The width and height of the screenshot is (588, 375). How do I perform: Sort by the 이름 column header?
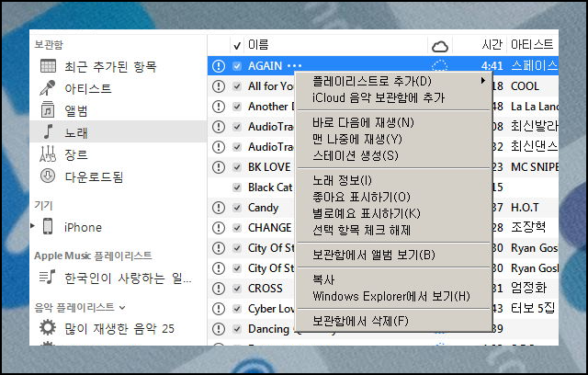(x=258, y=45)
